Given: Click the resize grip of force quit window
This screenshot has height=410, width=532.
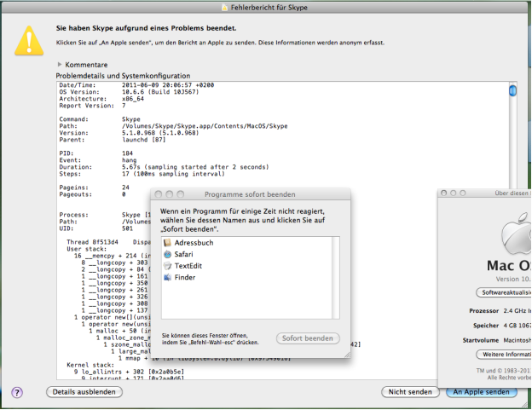Looking at the screenshot, I should coord(347,355).
